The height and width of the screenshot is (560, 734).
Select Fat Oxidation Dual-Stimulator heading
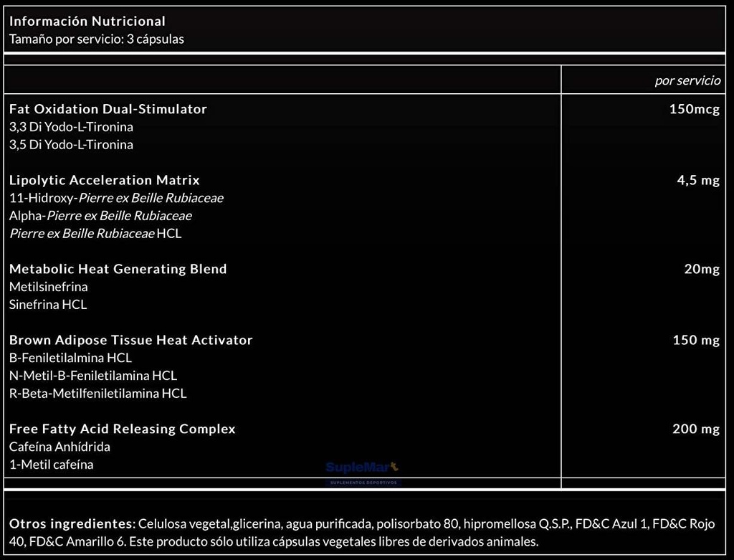click(x=108, y=109)
